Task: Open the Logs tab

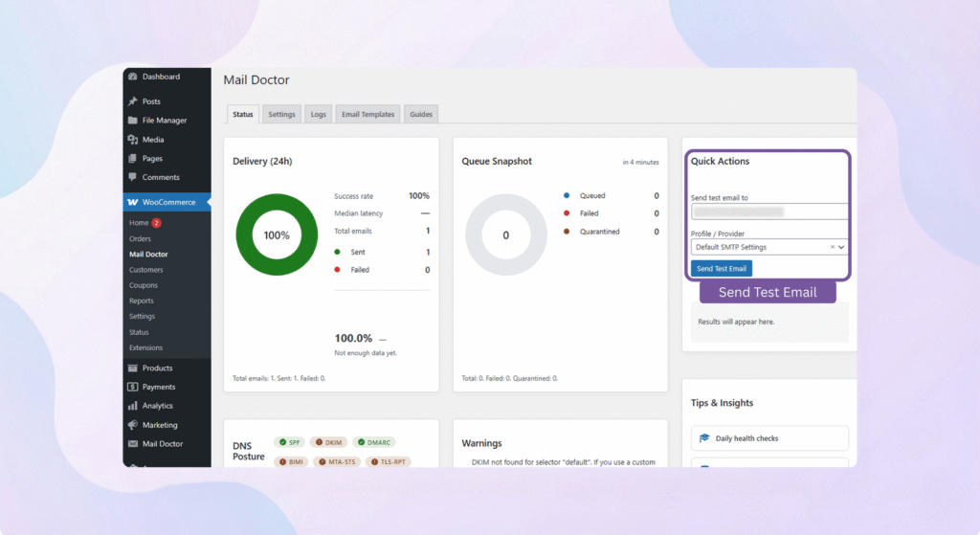Action: pyautogui.click(x=318, y=114)
